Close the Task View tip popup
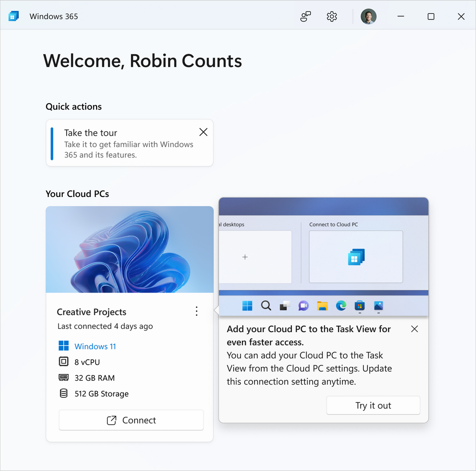The height and width of the screenshot is (471, 476). (x=414, y=329)
